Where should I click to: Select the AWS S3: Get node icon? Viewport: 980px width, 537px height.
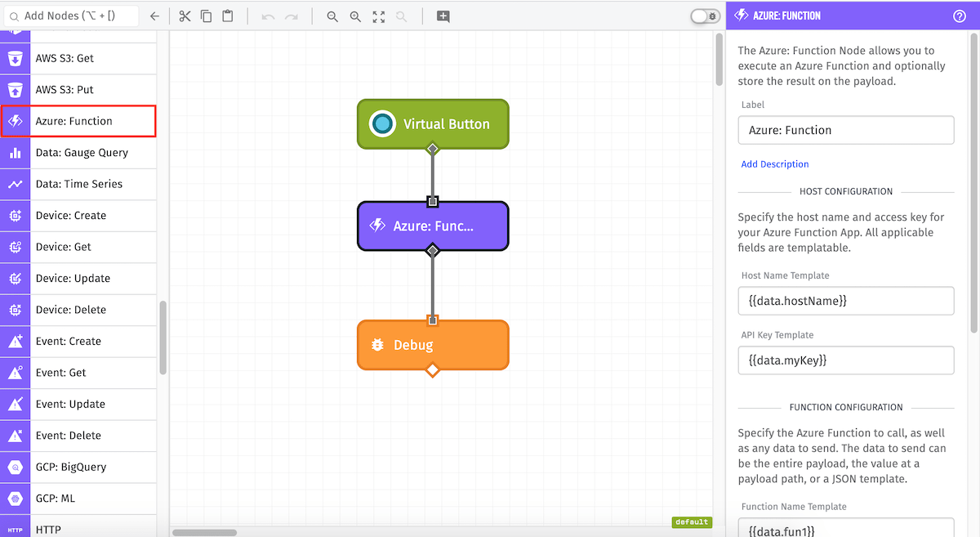pyautogui.click(x=15, y=59)
